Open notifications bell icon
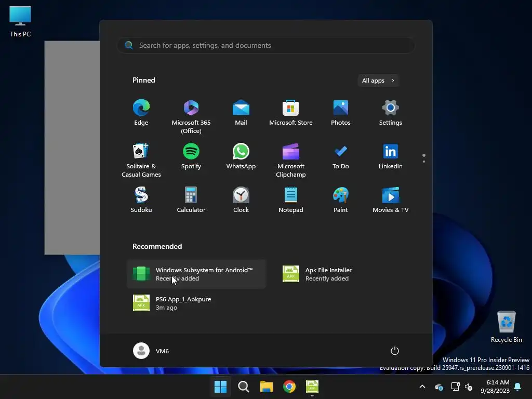 click(518, 387)
